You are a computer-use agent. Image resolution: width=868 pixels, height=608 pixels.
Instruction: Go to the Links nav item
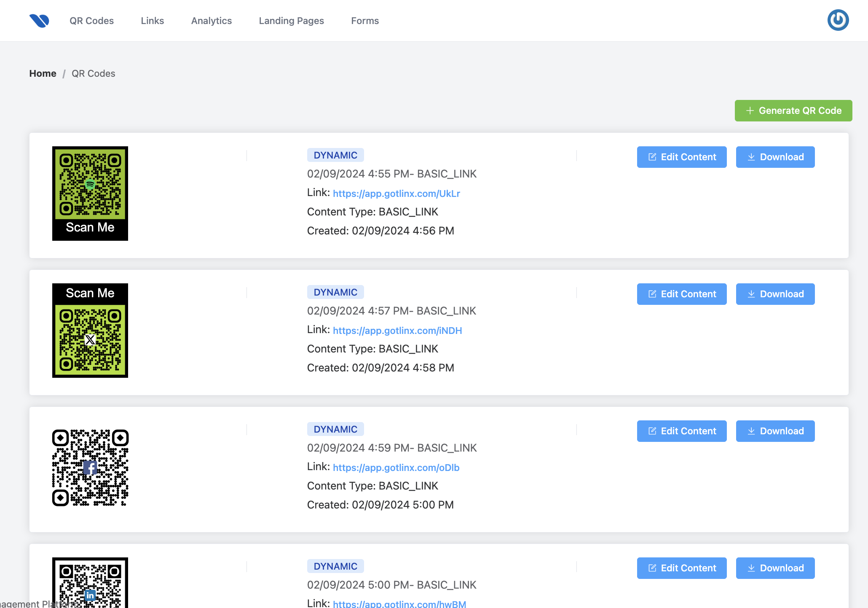click(x=153, y=21)
